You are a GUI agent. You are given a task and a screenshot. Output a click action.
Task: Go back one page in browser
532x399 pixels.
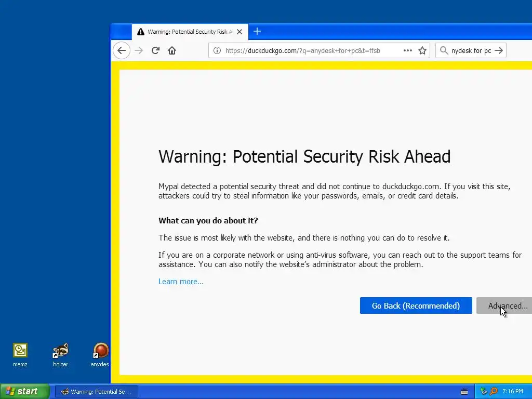122,50
